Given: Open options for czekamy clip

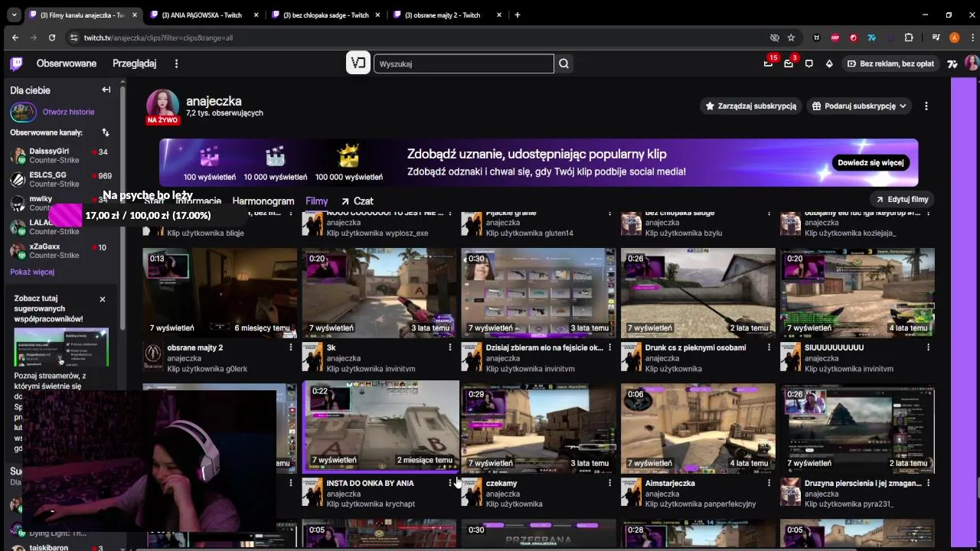Looking at the screenshot, I should pyautogui.click(x=609, y=483).
